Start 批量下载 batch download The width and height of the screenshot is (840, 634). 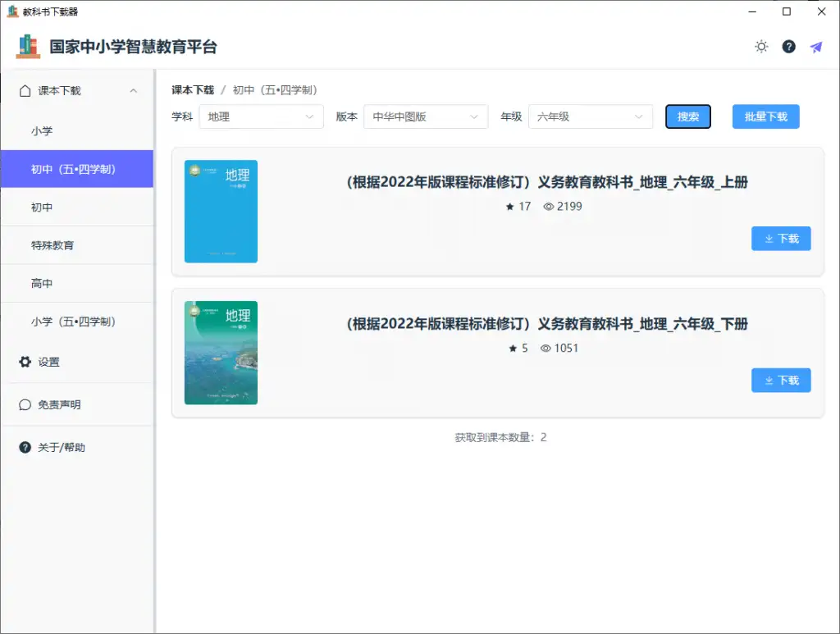[x=765, y=116]
